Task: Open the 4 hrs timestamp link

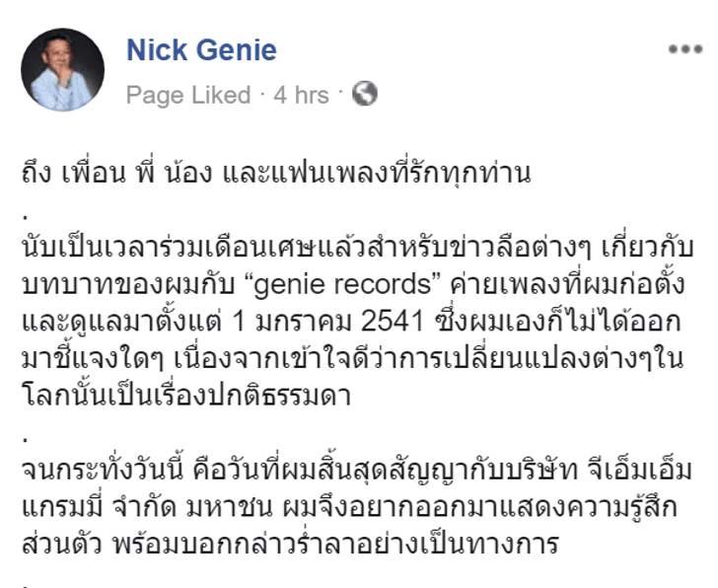Action: (301, 96)
